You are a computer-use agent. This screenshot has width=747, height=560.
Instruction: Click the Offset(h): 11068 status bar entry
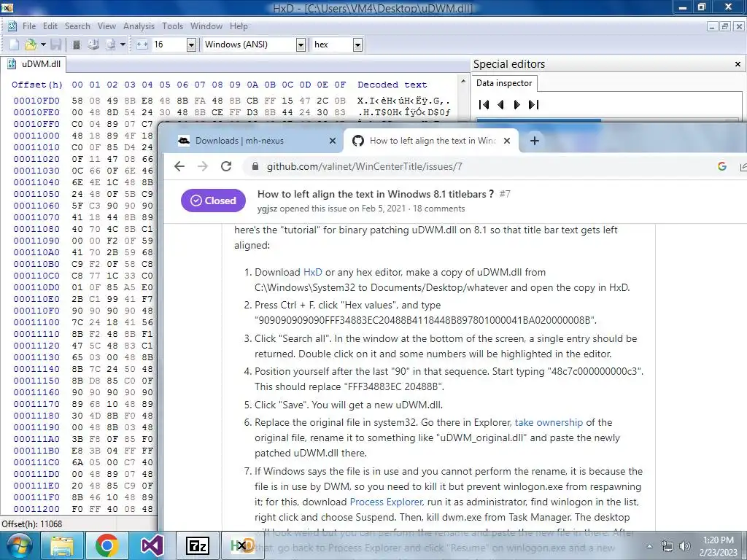(x=32, y=524)
